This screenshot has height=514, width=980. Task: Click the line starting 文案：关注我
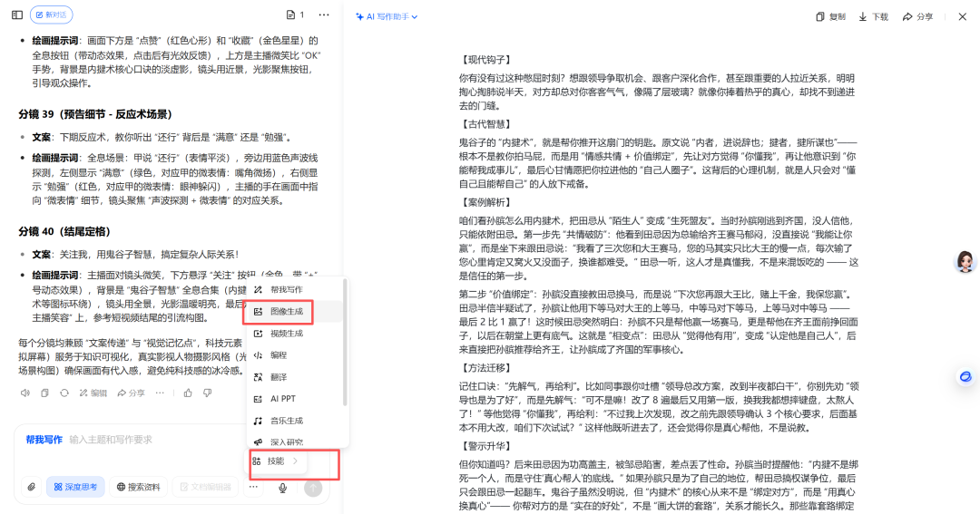(135, 255)
